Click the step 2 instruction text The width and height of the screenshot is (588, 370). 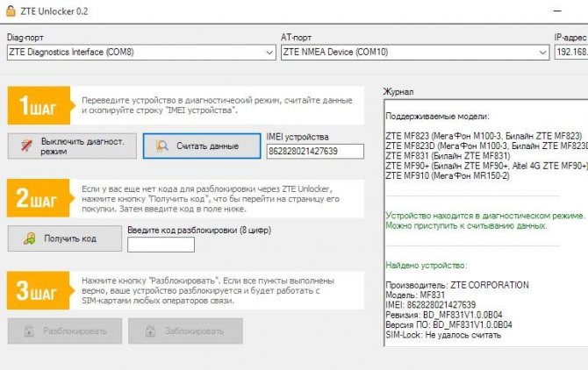211,199
